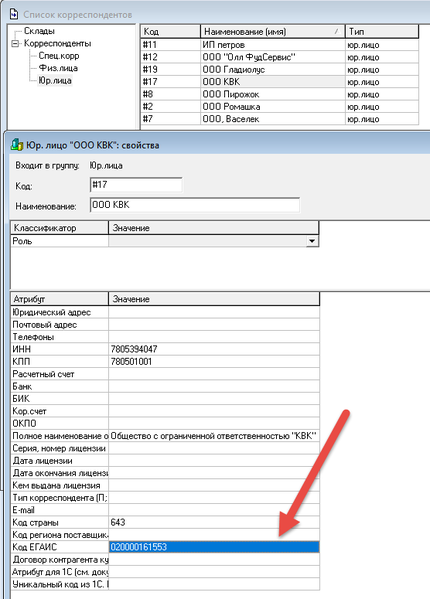Click the correspondents list window icon
The width and height of the screenshot is (430, 599).
point(14,14)
